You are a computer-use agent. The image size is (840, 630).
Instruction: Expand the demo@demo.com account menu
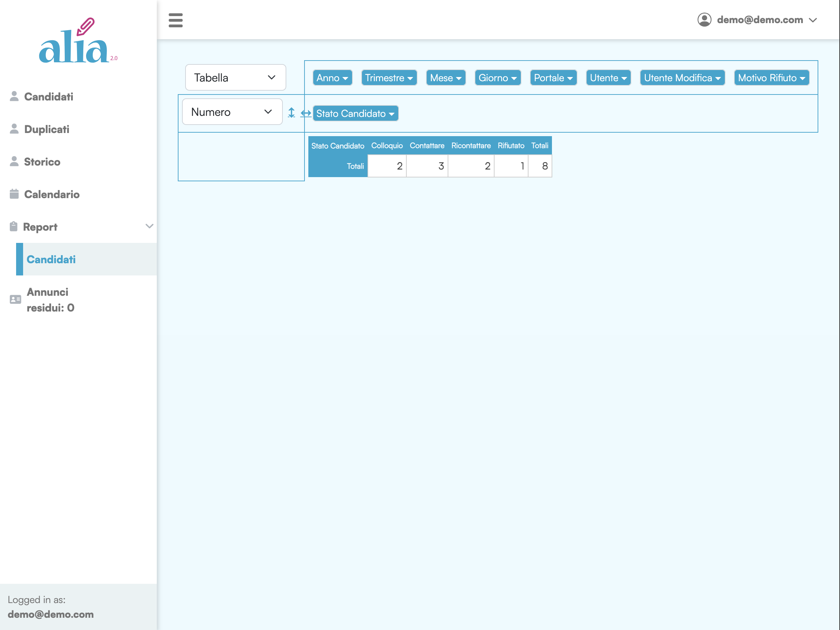point(759,20)
